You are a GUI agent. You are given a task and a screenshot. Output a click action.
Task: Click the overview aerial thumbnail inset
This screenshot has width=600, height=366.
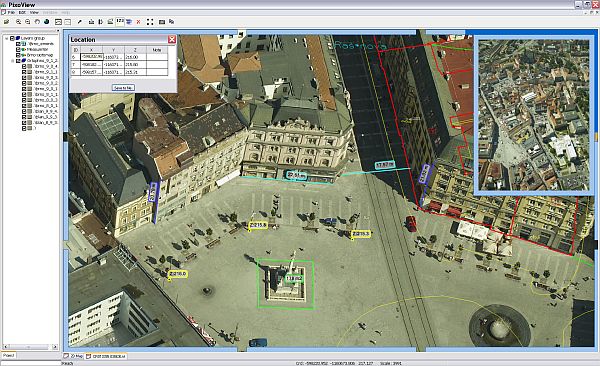tap(533, 115)
